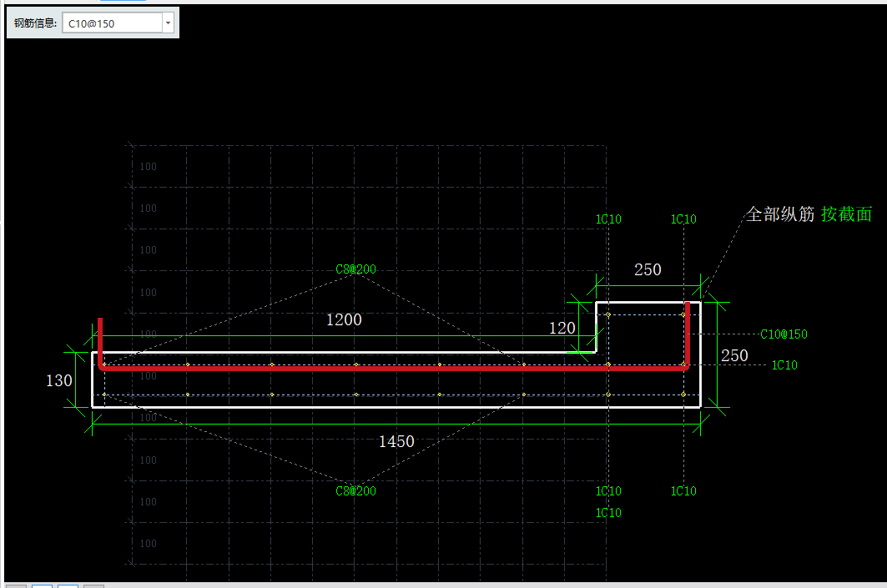The image size is (887, 588).
Task: Click the 1C10 label right of the section
Action: [x=784, y=365]
